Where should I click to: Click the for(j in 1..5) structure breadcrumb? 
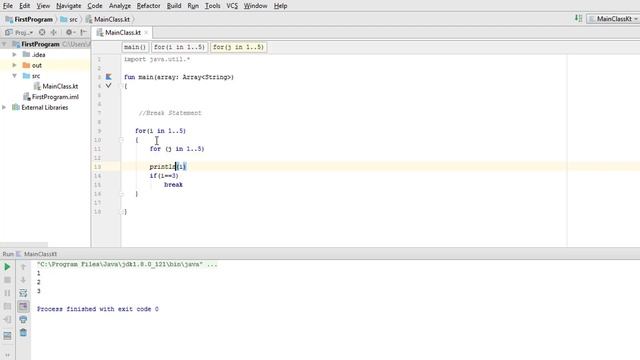pyautogui.click(x=238, y=47)
